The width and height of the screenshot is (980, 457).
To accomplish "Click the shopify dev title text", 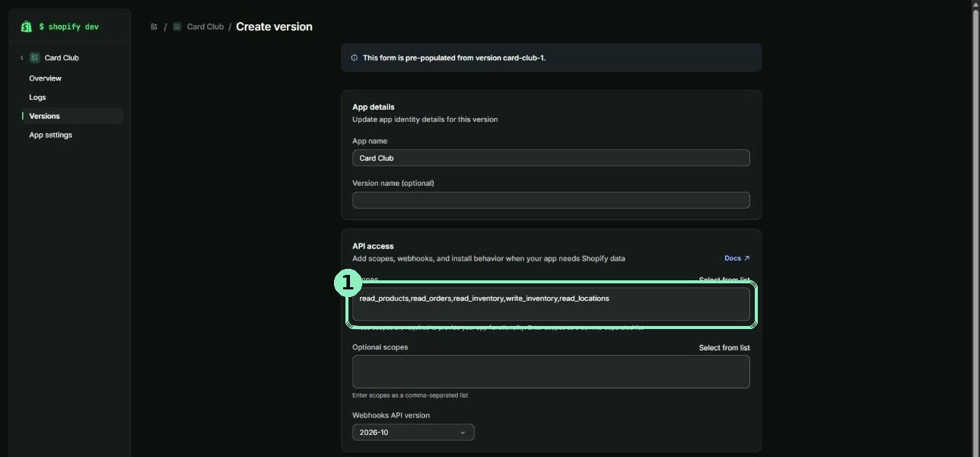I will (x=68, y=27).
